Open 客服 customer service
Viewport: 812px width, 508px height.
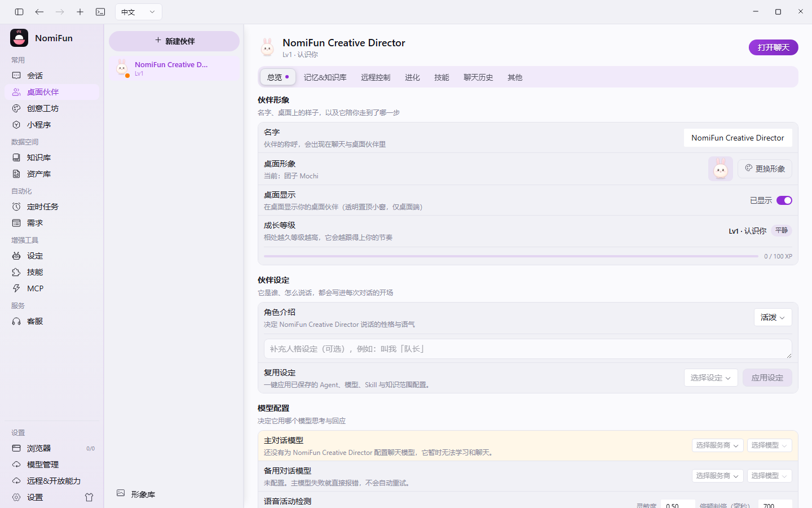52,321
